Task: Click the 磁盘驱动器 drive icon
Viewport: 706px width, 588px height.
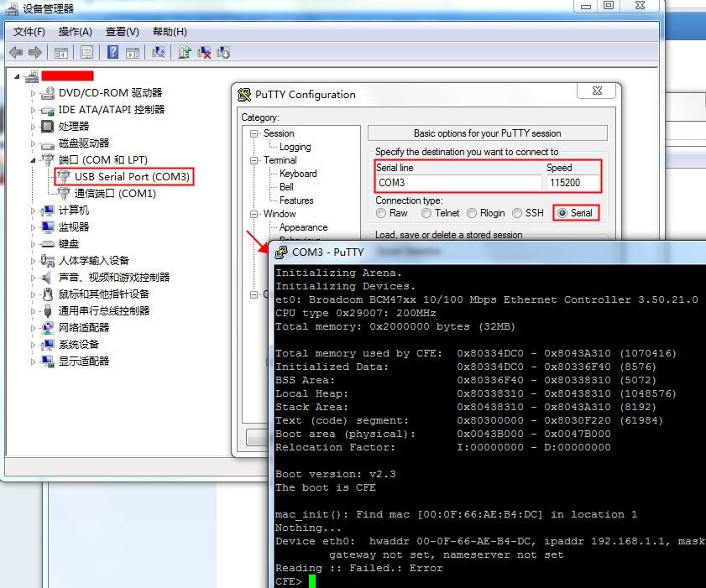Action: (x=48, y=144)
